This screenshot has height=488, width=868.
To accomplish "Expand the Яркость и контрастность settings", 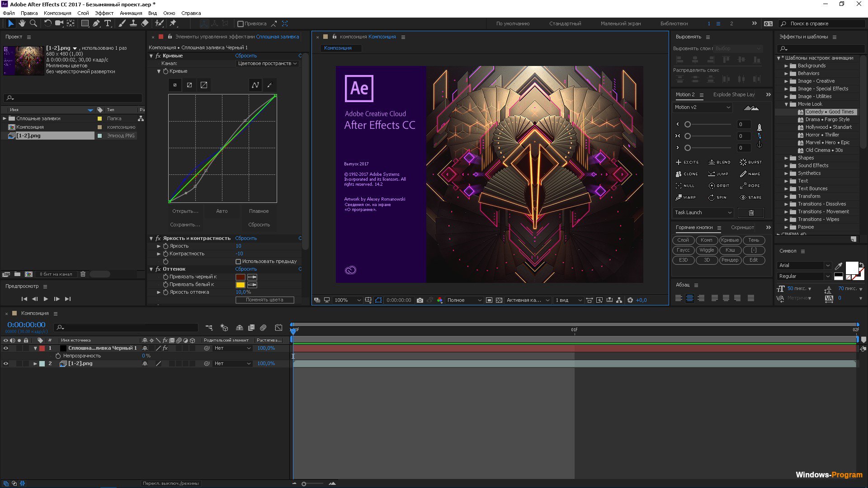I will tap(151, 237).
